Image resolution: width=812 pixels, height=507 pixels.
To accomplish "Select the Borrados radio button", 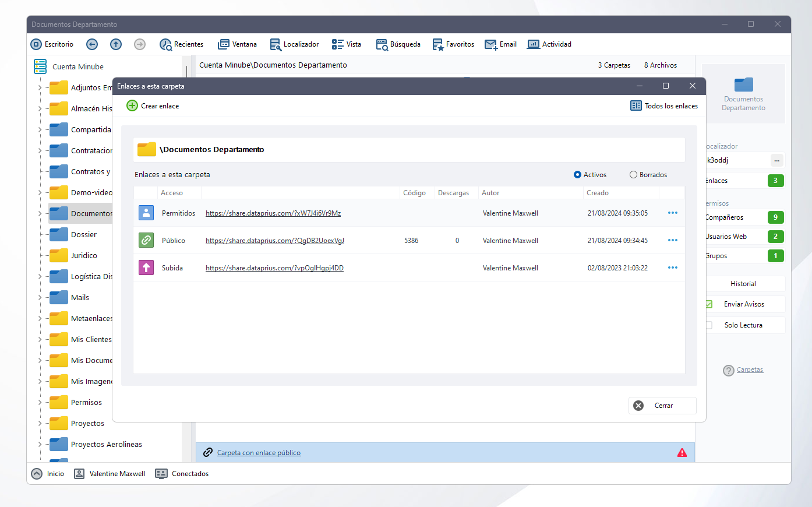I will point(633,175).
